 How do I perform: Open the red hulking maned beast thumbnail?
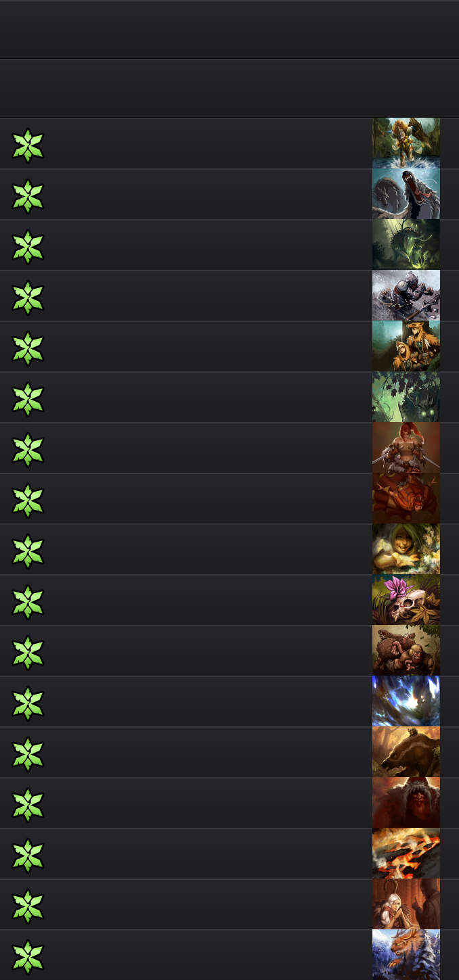coord(406,803)
